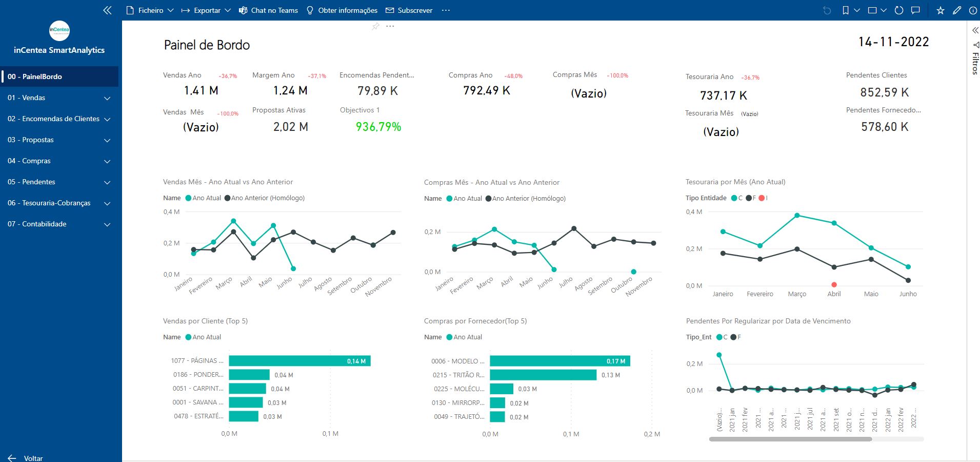Refresh the report visuals

(899, 10)
